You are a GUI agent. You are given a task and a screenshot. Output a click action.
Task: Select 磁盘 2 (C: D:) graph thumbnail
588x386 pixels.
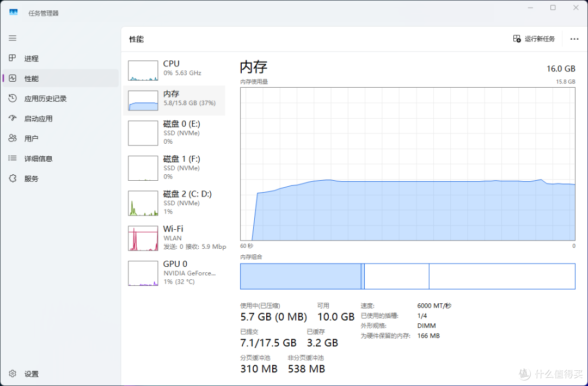point(143,203)
